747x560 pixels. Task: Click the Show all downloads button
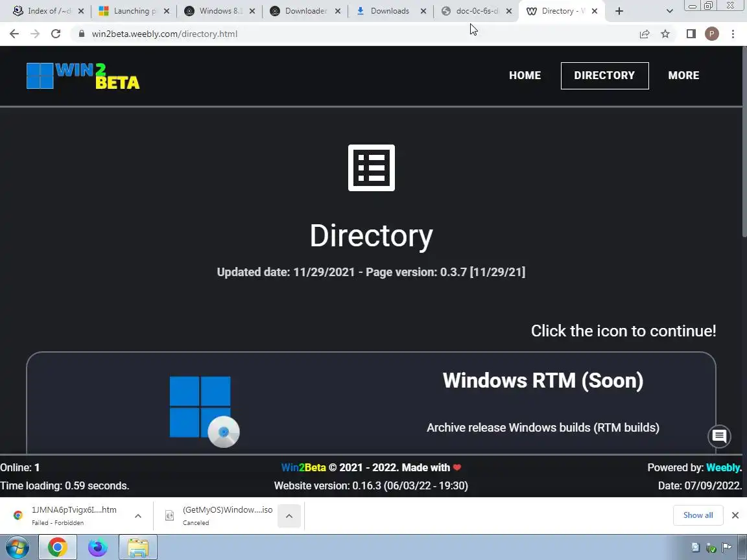698,515
